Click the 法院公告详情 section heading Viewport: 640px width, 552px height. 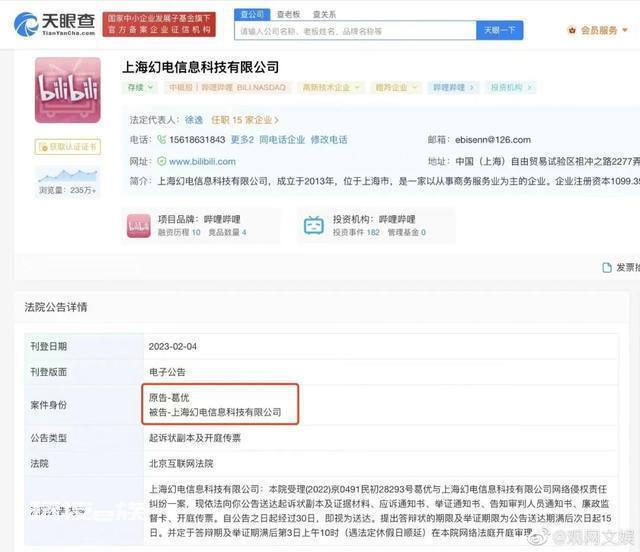click(x=56, y=307)
